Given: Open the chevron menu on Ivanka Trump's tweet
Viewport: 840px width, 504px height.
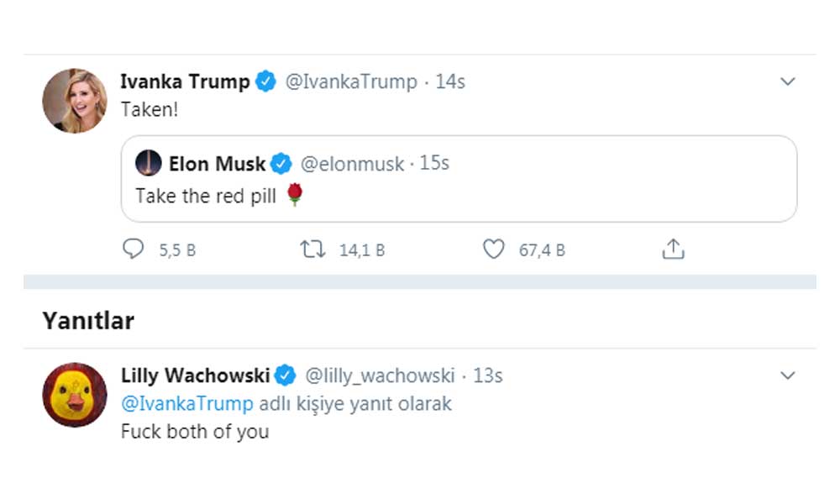Looking at the screenshot, I should (x=787, y=81).
